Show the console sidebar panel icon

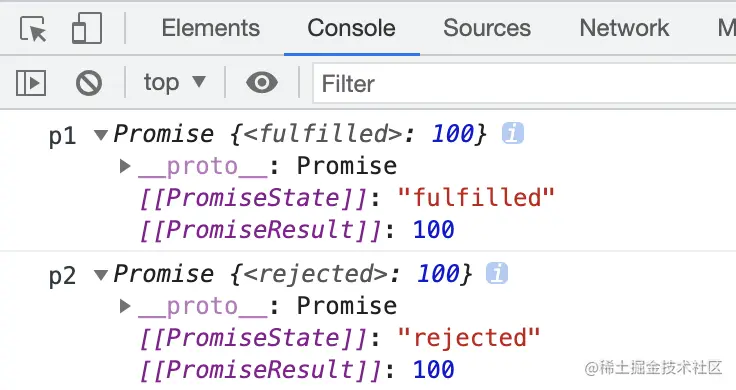31,83
